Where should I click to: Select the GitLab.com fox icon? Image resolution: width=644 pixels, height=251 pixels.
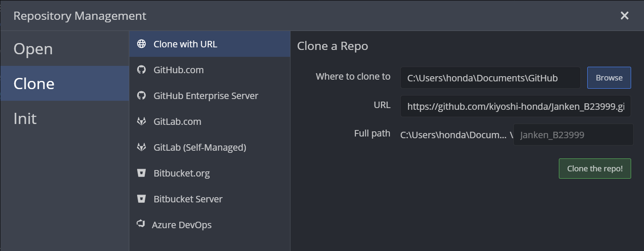pos(141,121)
